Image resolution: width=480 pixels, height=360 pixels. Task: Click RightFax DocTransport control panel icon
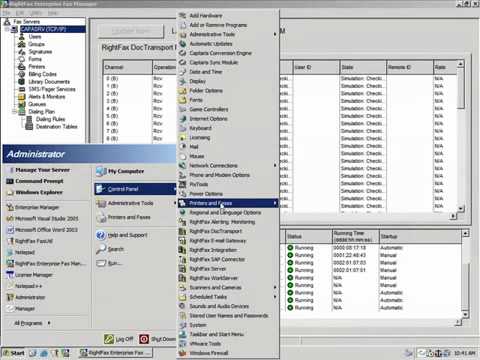click(183, 231)
